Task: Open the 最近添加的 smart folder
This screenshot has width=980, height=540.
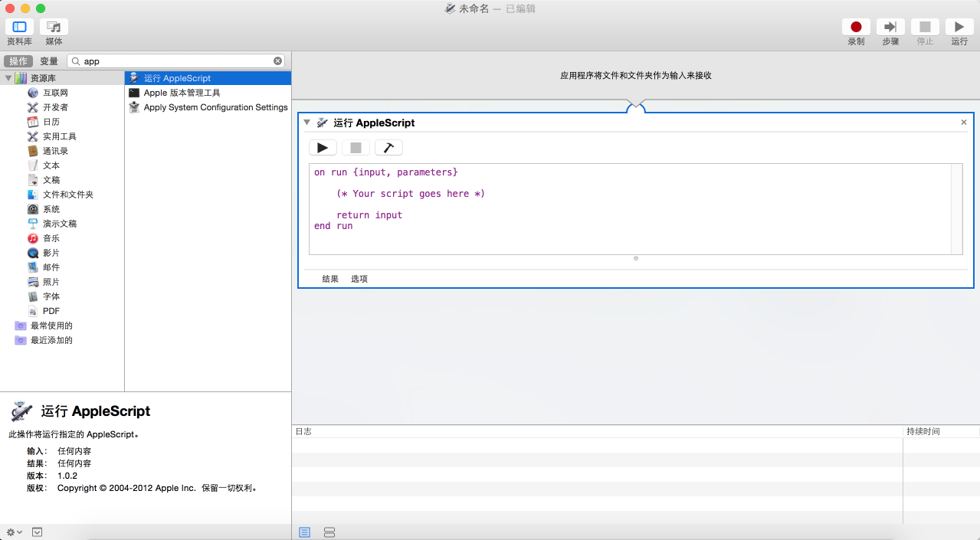Action: pos(44,340)
